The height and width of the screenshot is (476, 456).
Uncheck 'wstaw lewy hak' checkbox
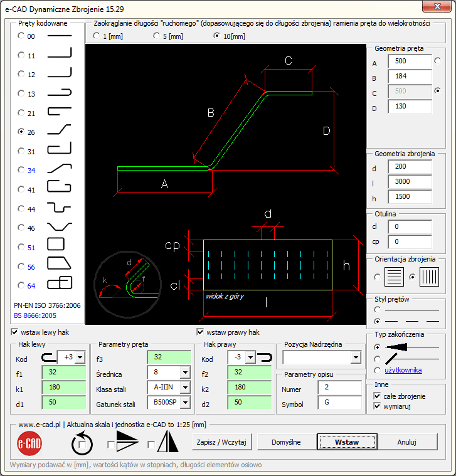point(14,332)
